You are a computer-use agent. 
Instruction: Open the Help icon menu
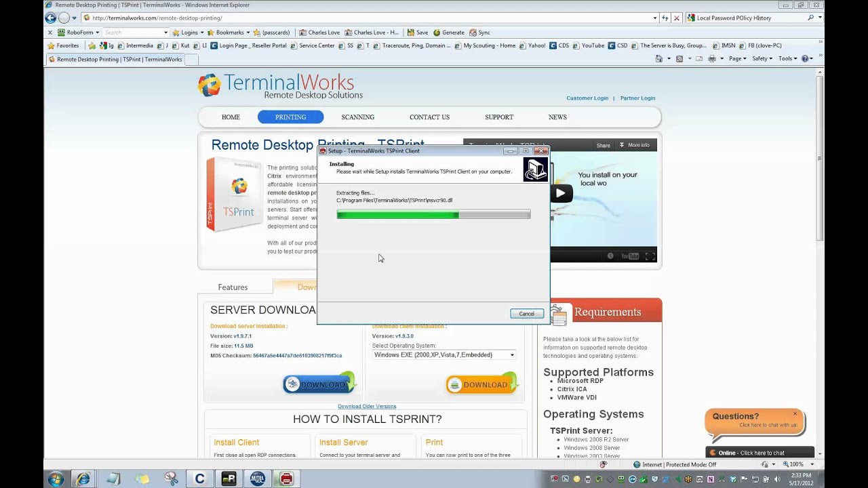tap(807, 59)
